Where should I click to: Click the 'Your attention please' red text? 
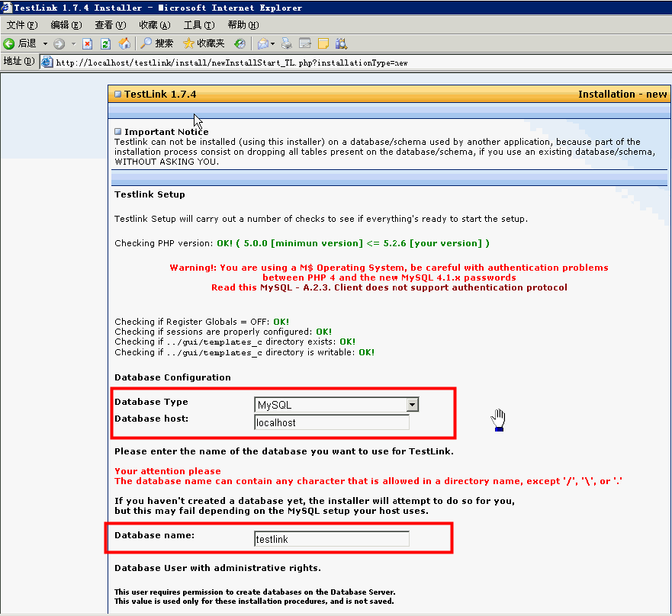coord(168,471)
